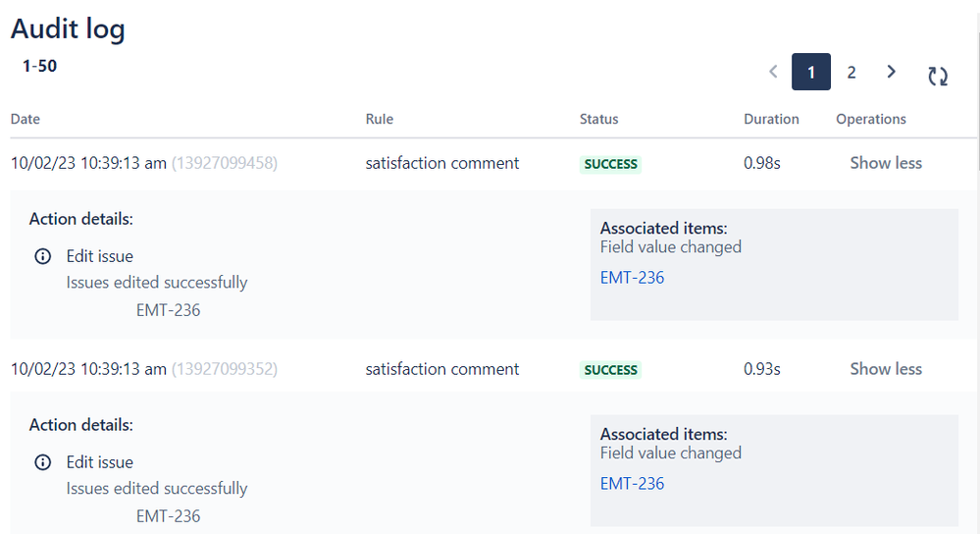Click the Duration column header
The height and width of the screenshot is (534, 980).
(x=771, y=119)
